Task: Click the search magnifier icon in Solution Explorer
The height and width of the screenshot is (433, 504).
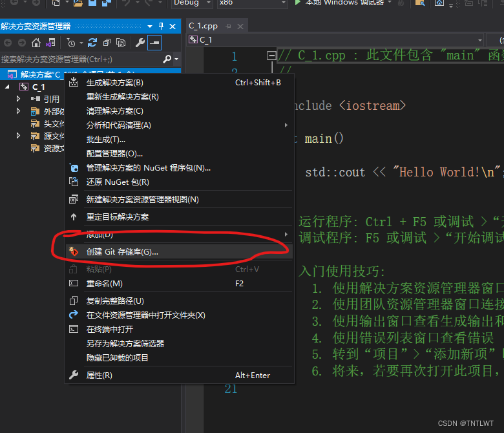Action: click(x=167, y=59)
